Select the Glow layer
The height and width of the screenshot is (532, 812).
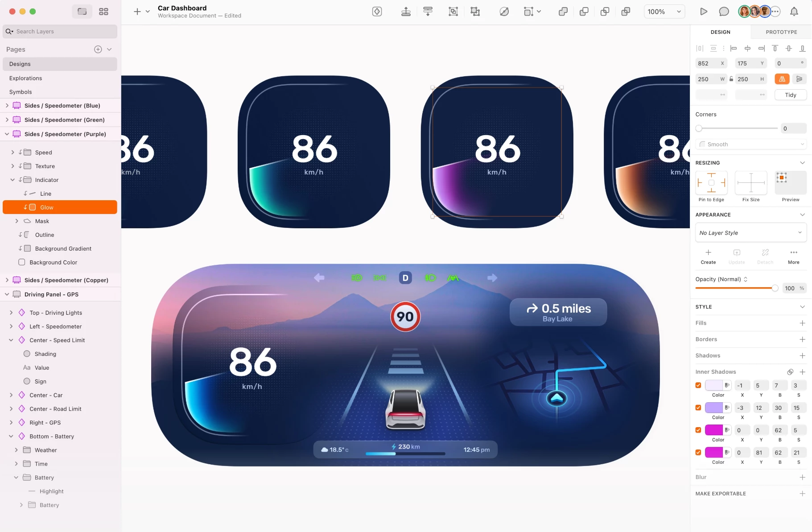click(x=60, y=207)
